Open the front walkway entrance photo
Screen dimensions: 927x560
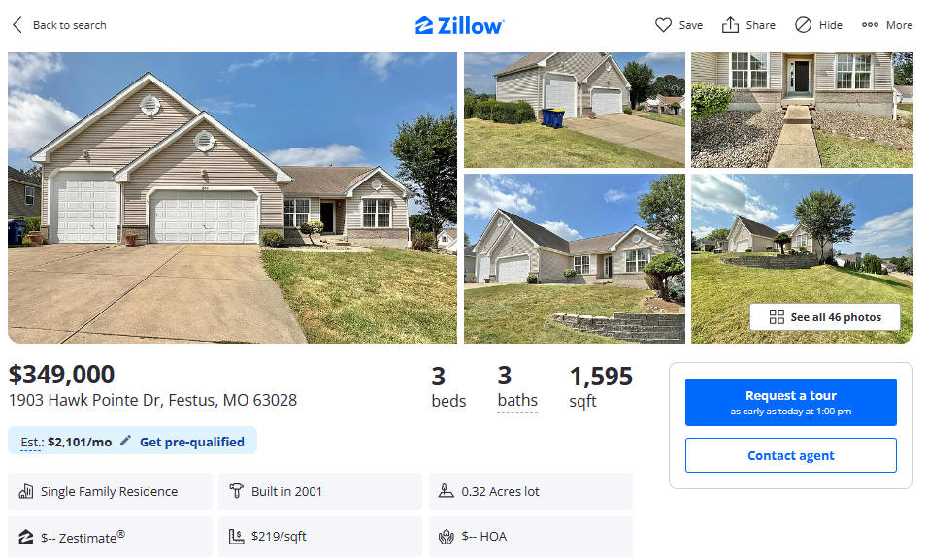coord(802,110)
